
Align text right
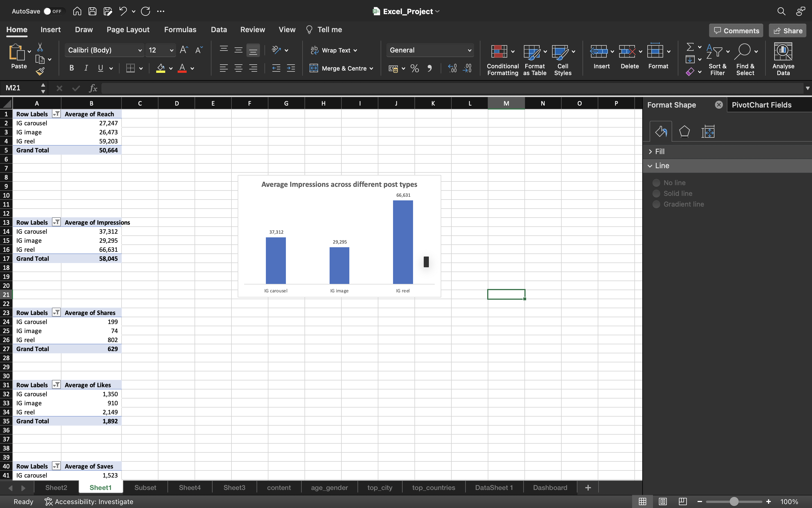pos(253,68)
